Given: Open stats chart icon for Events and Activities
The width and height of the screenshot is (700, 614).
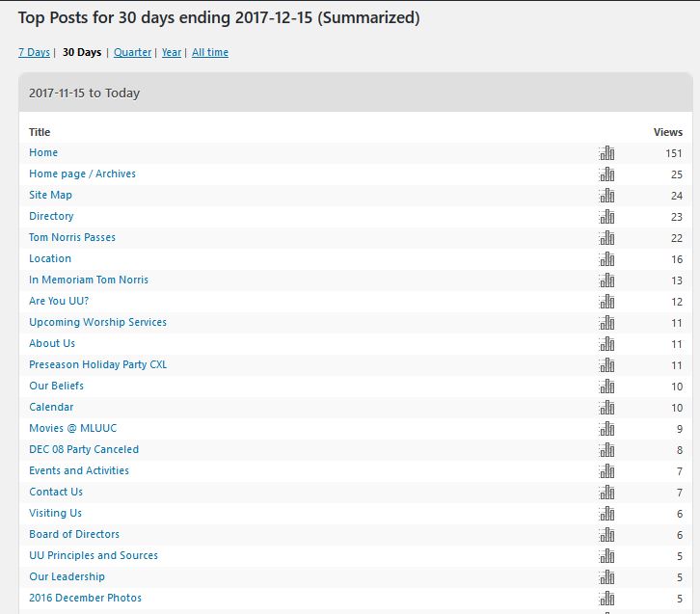Looking at the screenshot, I should tap(606, 470).
